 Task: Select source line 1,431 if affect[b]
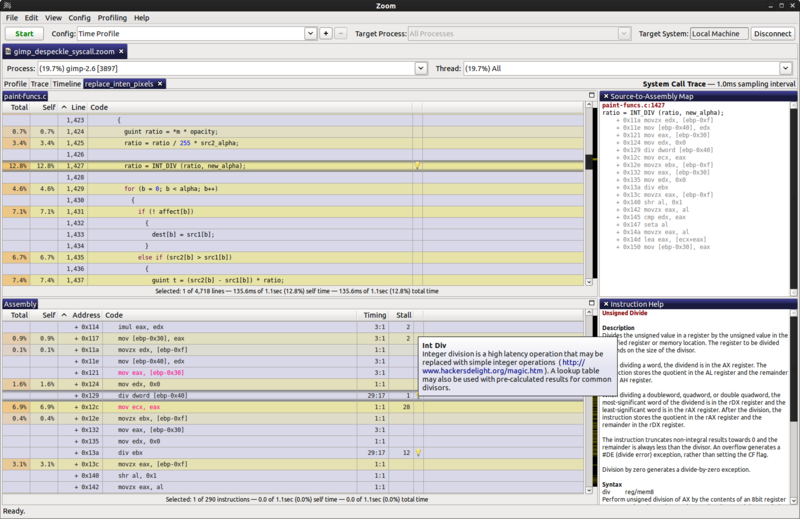[x=293, y=212]
